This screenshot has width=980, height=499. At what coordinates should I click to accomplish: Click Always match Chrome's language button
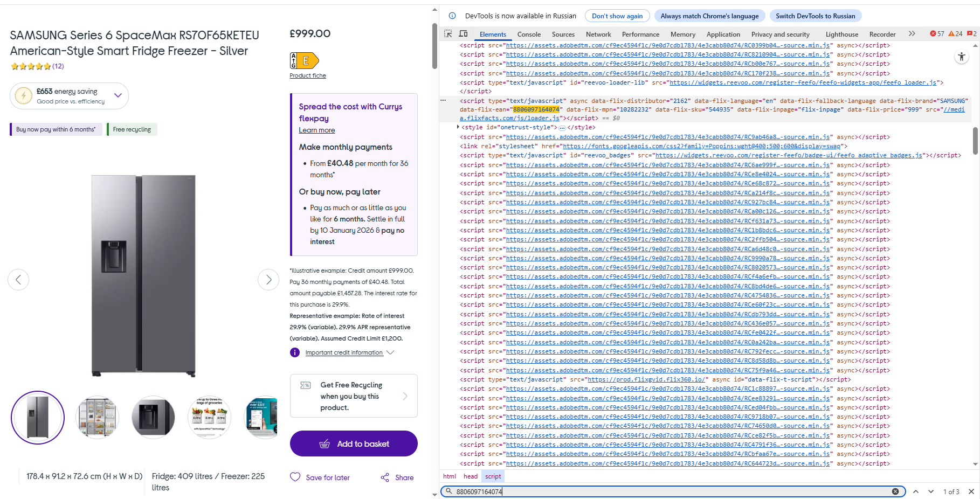coord(709,16)
